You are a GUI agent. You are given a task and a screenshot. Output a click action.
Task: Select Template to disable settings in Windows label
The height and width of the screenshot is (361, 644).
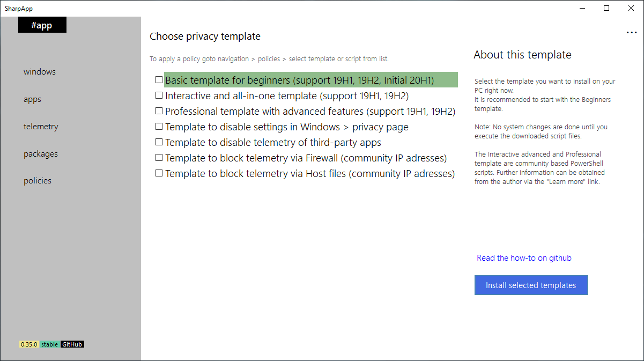coord(287,127)
